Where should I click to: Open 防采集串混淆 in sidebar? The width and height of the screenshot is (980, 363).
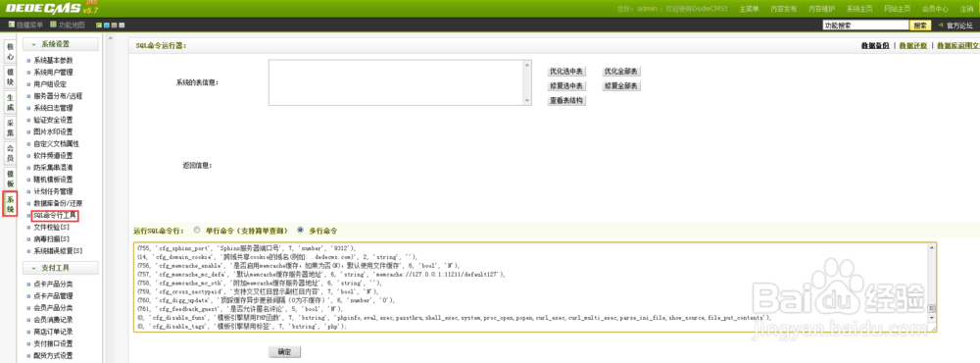point(53,167)
